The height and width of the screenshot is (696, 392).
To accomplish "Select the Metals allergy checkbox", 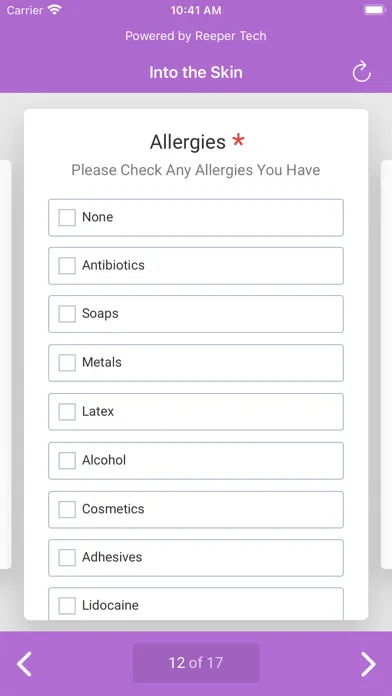I will pyautogui.click(x=67, y=363).
